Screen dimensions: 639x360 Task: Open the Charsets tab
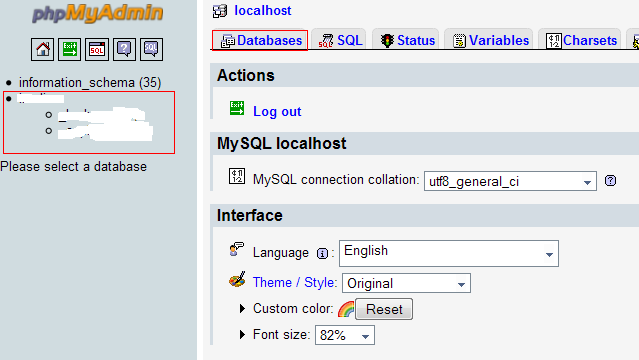(581, 40)
